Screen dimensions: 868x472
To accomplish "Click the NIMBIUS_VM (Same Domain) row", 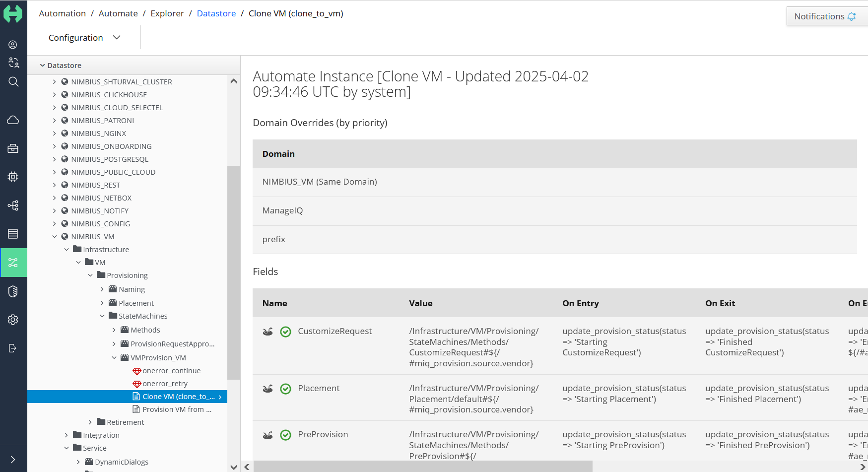I will coord(555,182).
